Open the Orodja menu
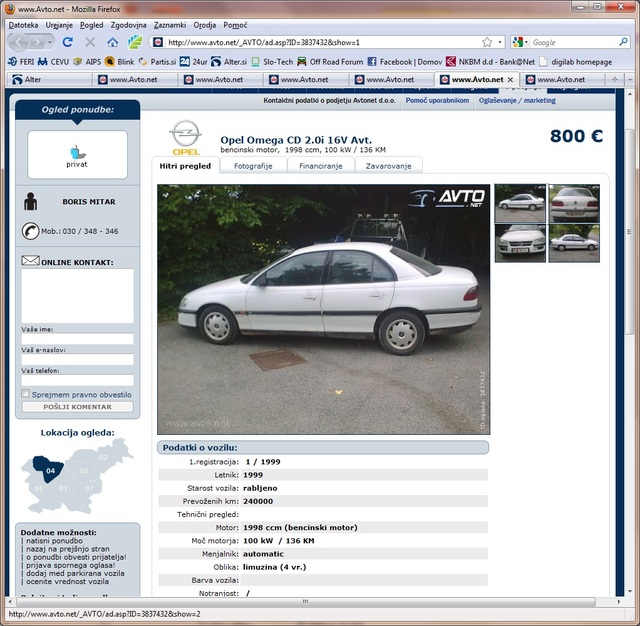 point(204,25)
